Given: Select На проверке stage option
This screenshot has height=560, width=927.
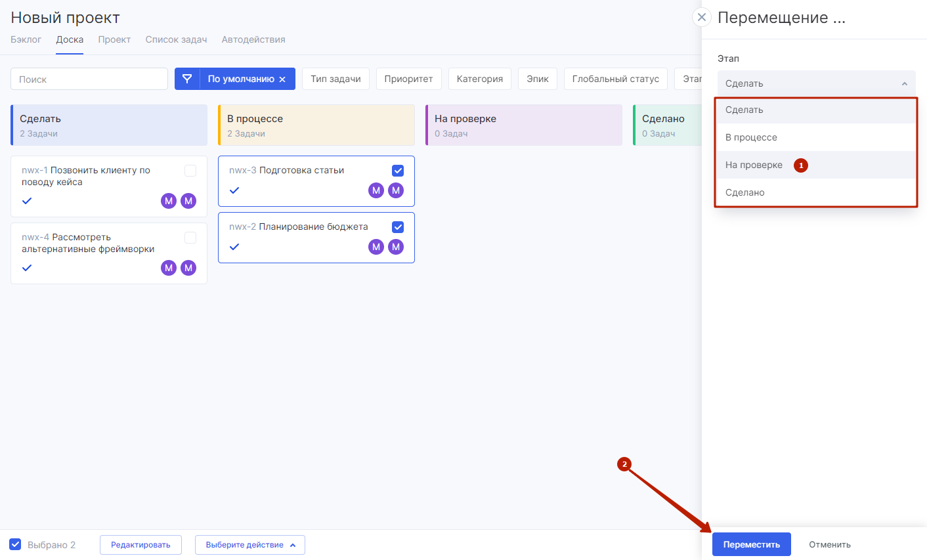Looking at the screenshot, I should click(x=754, y=165).
